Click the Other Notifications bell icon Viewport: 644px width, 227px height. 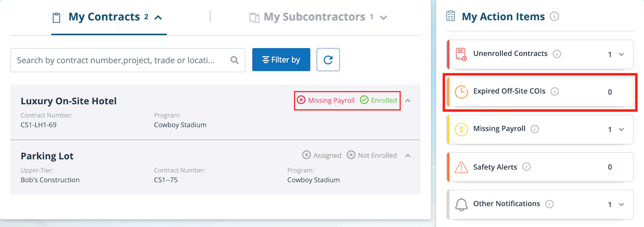tap(461, 204)
